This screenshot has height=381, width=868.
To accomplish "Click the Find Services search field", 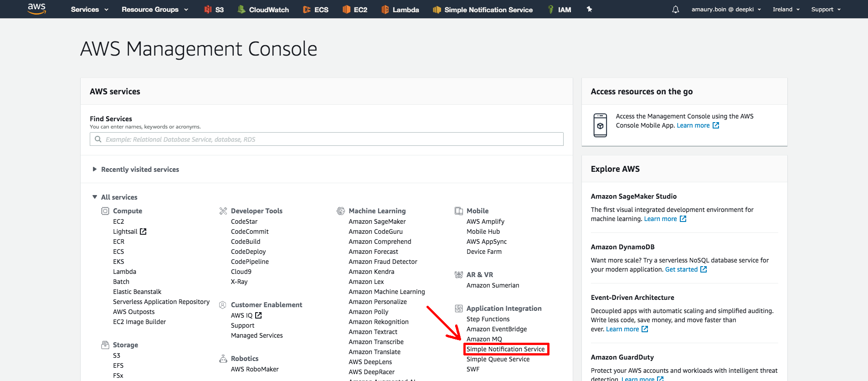I will pos(326,139).
